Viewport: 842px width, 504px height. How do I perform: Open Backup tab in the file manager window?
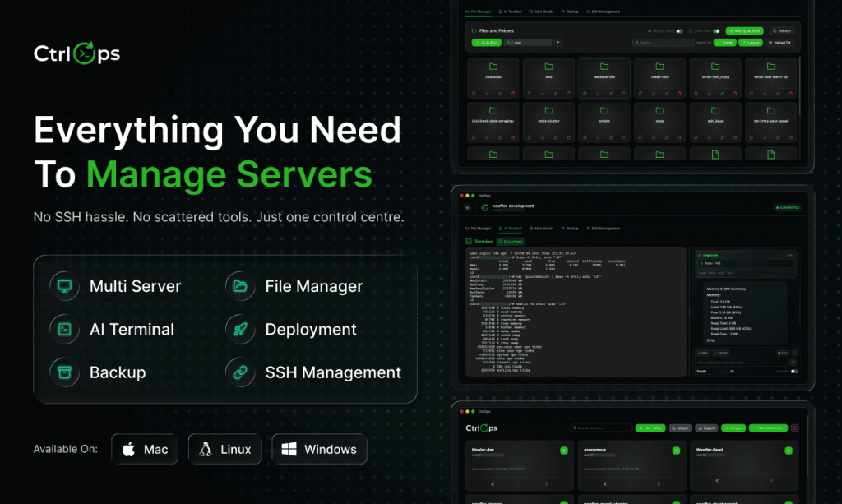pos(571,12)
